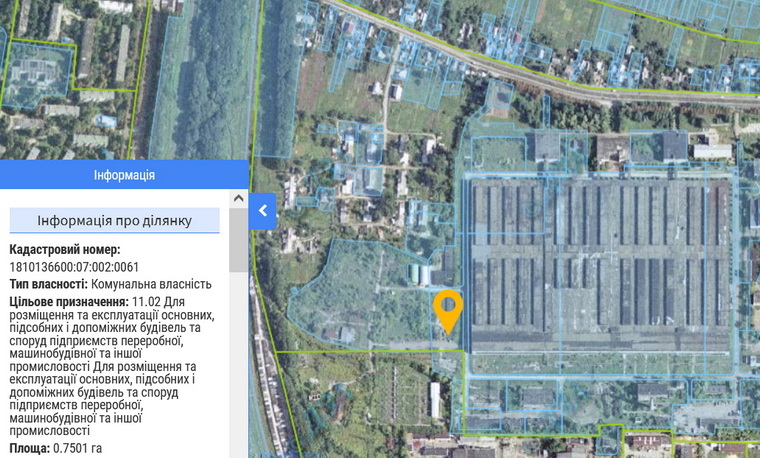760x458 pixels.
Task: Select the Інформація panel tab header
Action: point(124,175)
